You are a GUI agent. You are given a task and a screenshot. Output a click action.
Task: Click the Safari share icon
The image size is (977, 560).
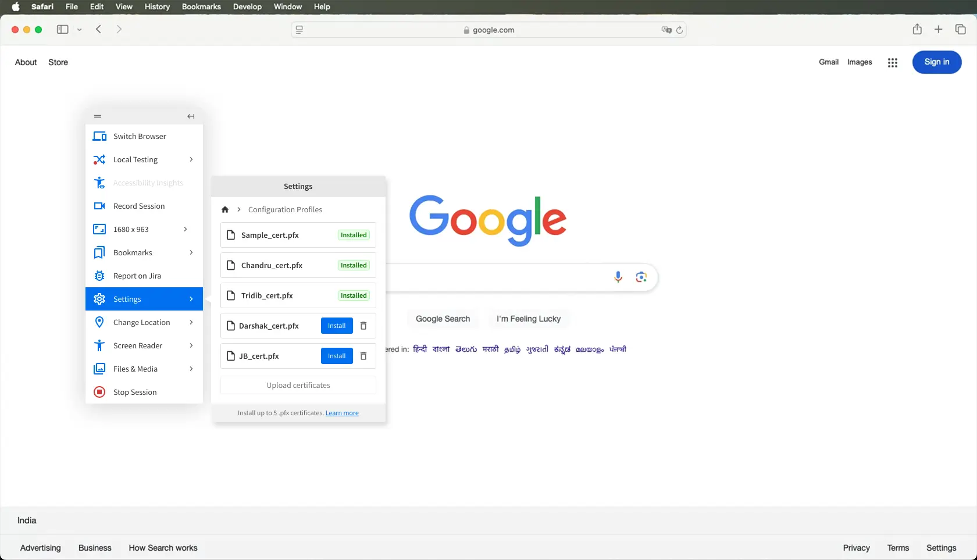coord(917,30)
